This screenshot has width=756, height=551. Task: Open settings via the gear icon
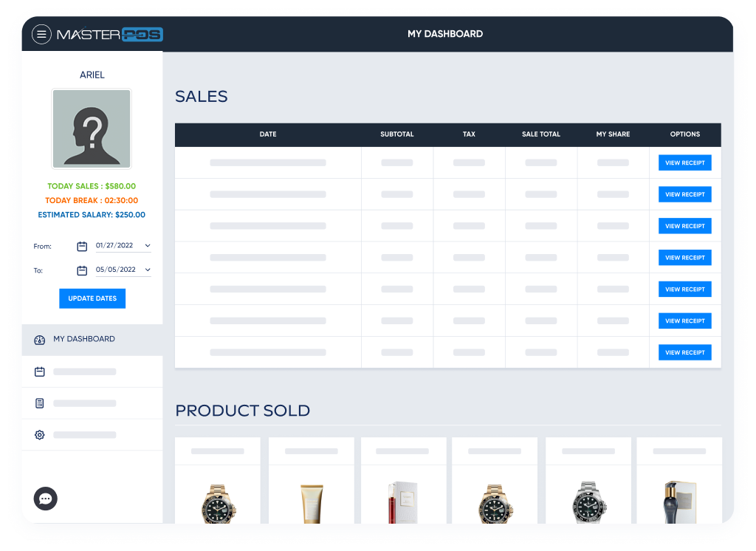pos(39,435)
